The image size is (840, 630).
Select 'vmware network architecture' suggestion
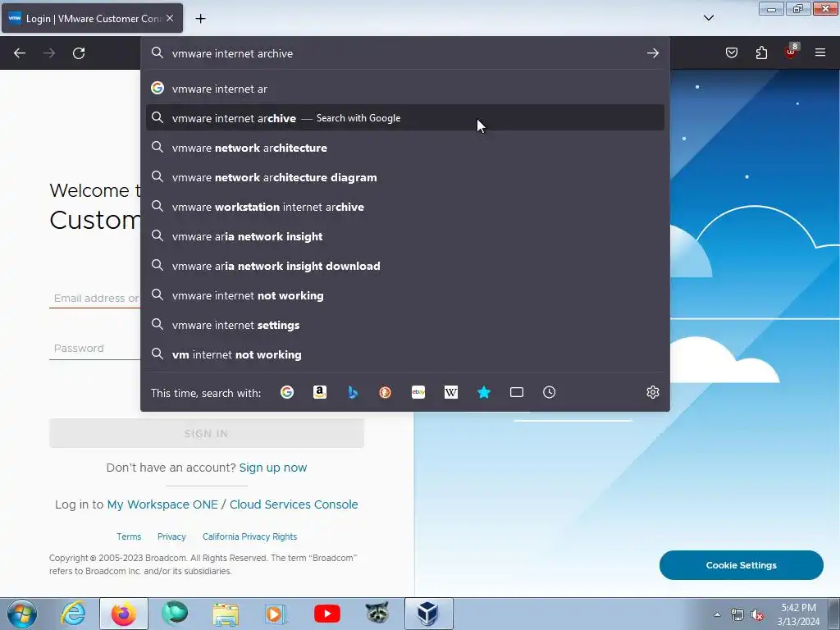(405, 148)
